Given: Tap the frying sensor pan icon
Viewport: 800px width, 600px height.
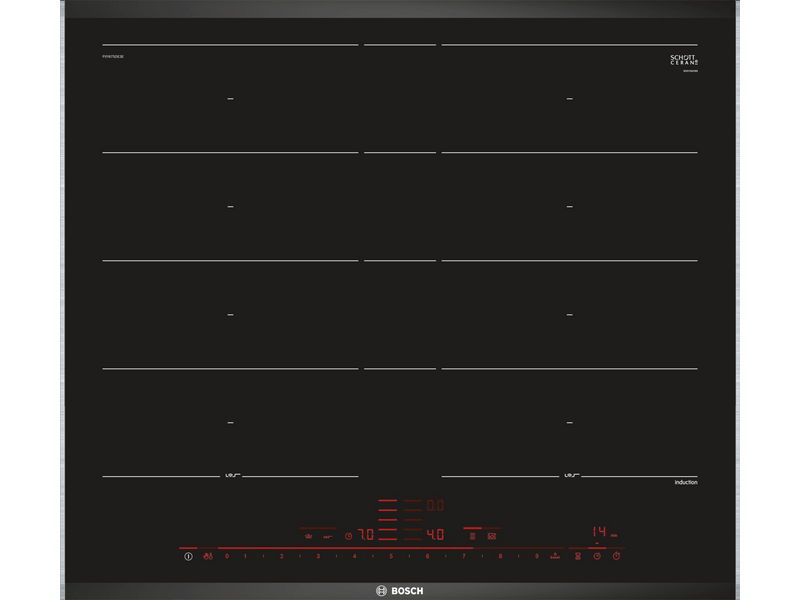Looking at the screenshot, I should pyautogui.click(x=327, y=536).
